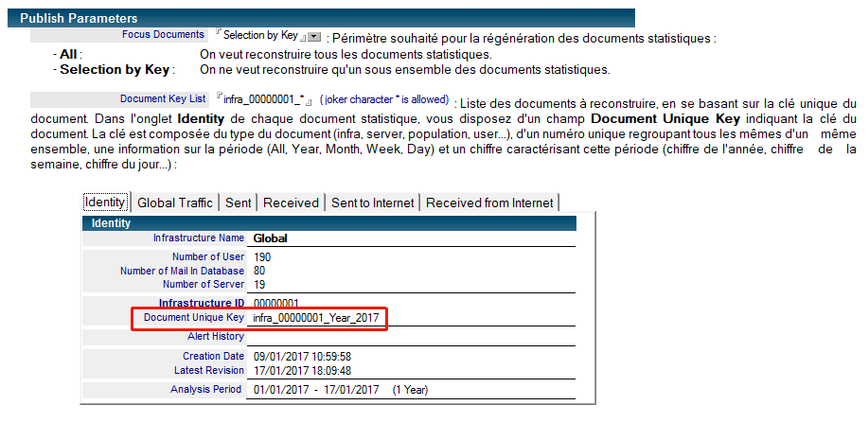
Task: Select the Global infrastructure name value
Action: pyautogui.click(x=270, y=238)
